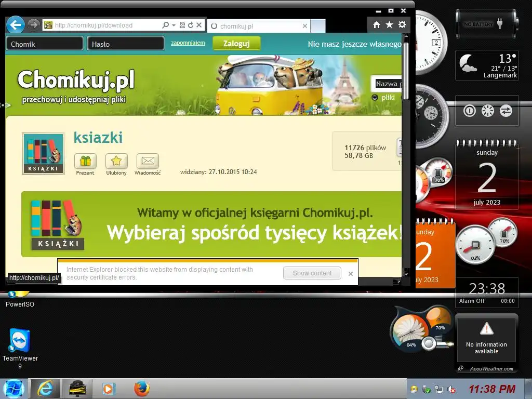The width and height of the screenshot is (532, 399).
Task: Close the chomikuj.pl tab
Action: coord(304,26)
